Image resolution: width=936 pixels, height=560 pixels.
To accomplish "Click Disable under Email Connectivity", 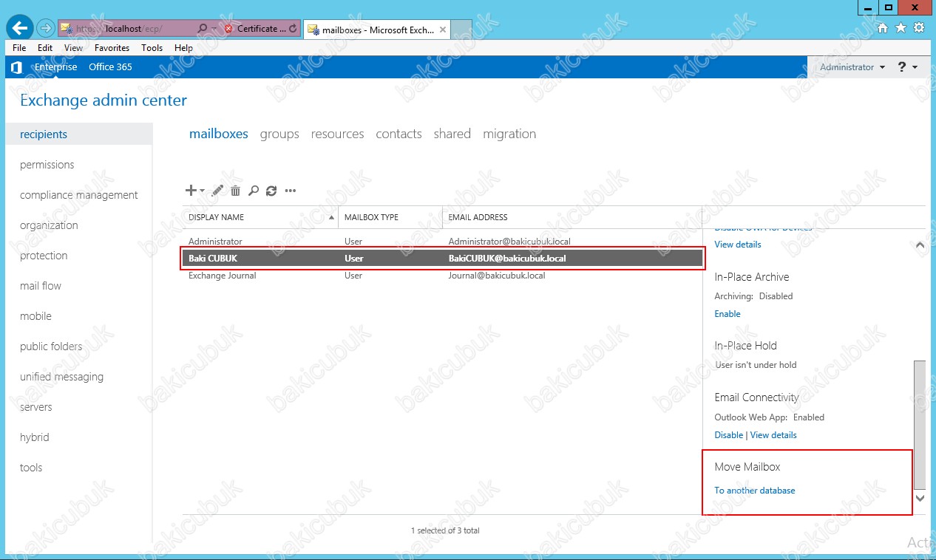I will coord(728,435).
